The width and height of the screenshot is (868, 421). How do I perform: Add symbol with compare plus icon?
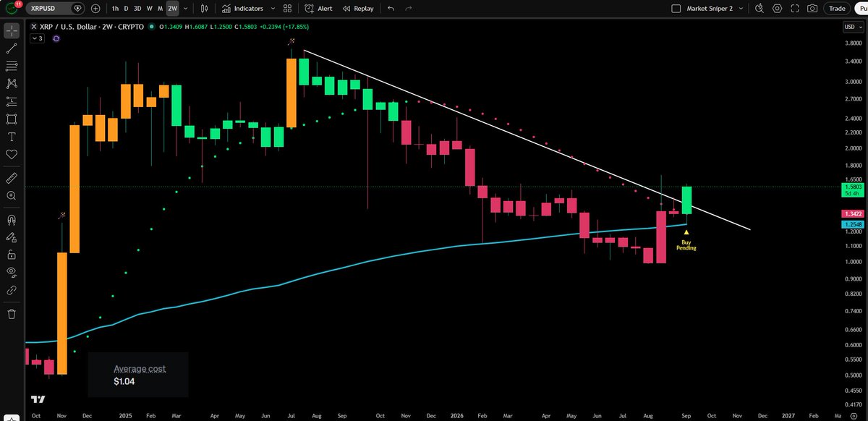pyautogui.click(x=95, y=9)
